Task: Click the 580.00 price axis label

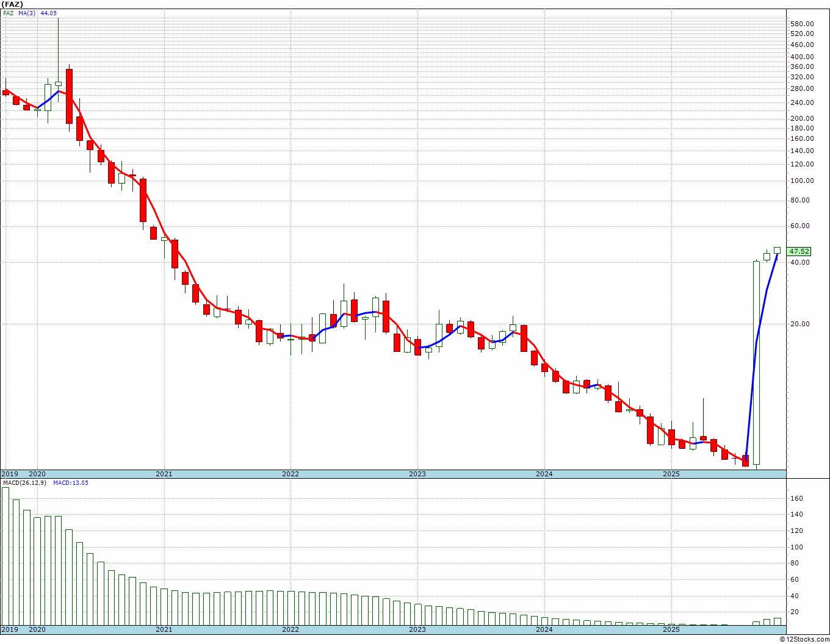Action: (x=801, y=24)
